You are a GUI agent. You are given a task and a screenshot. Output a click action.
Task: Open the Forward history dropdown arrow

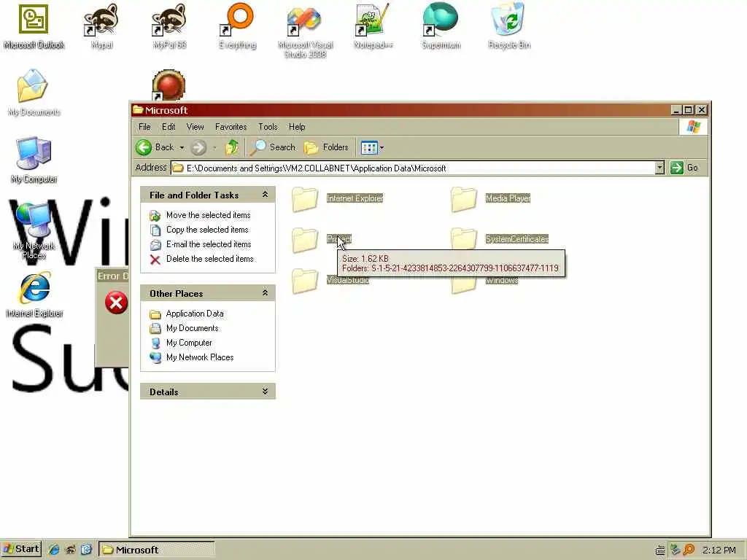tap(214, 148)
